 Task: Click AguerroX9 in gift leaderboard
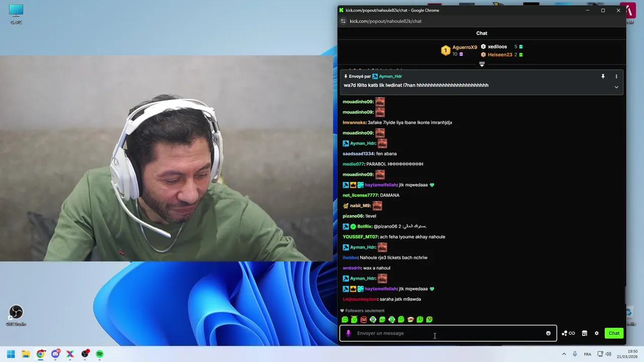[x=464, y=47]
